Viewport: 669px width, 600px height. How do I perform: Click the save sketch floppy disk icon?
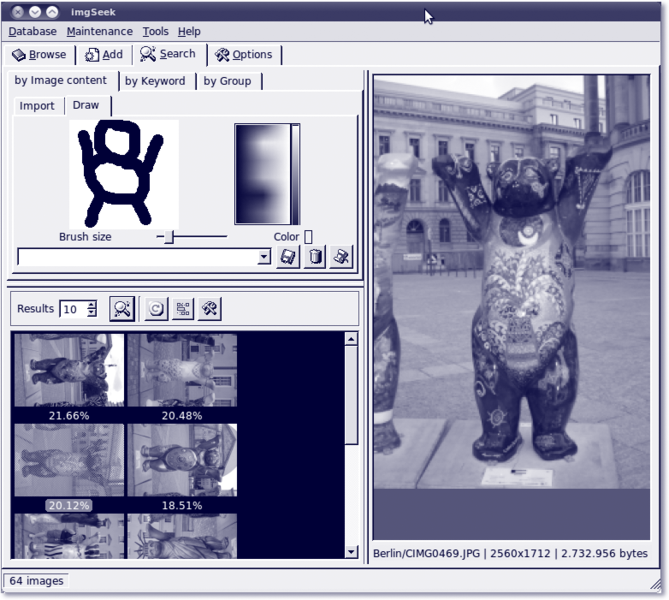click(288, 257)
